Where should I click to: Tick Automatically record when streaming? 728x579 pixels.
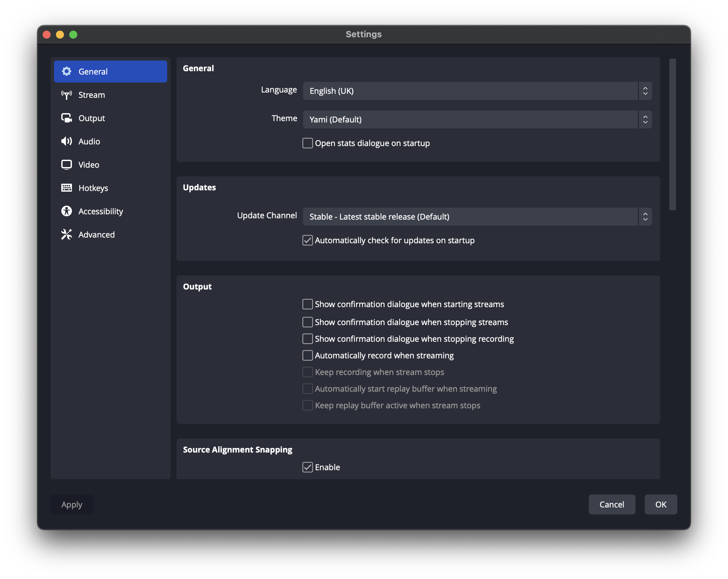point(307,355)
